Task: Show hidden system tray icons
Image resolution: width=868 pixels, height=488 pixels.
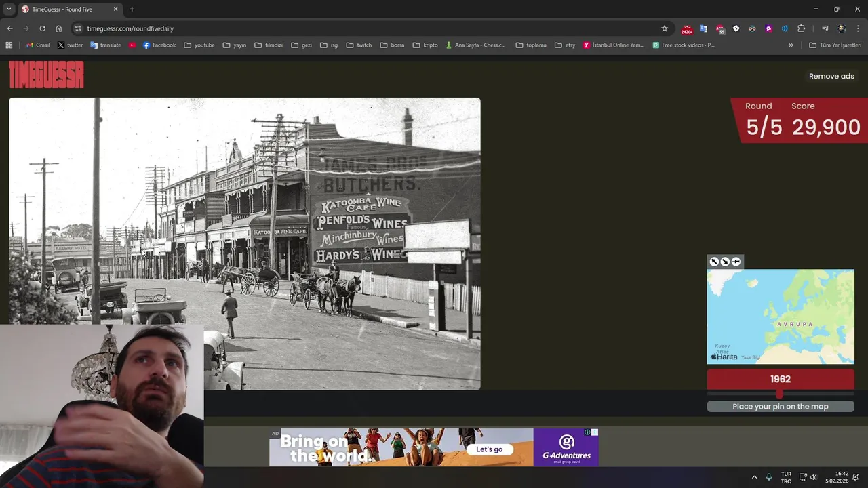Action: [754, 477]
